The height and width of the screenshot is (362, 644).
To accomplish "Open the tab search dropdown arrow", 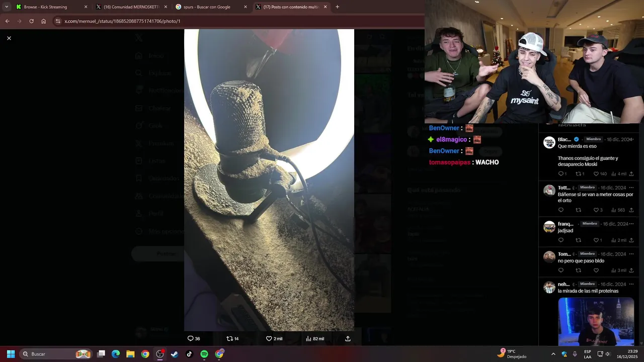I will coord(7,7).
